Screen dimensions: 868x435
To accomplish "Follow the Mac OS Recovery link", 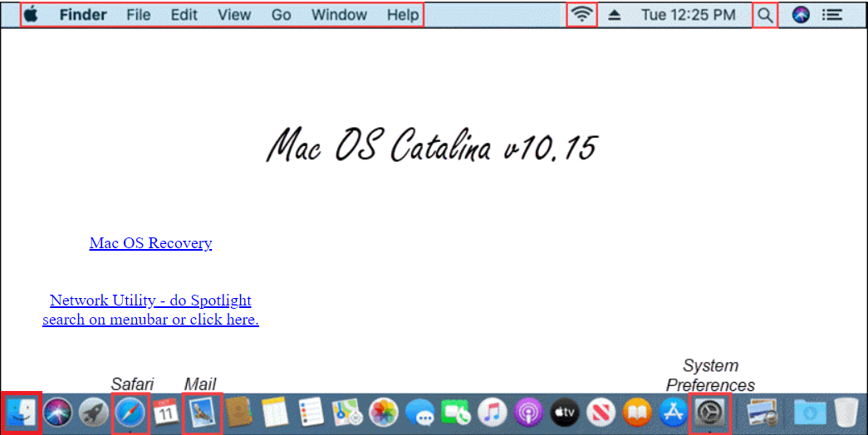I will coord(150,243).
